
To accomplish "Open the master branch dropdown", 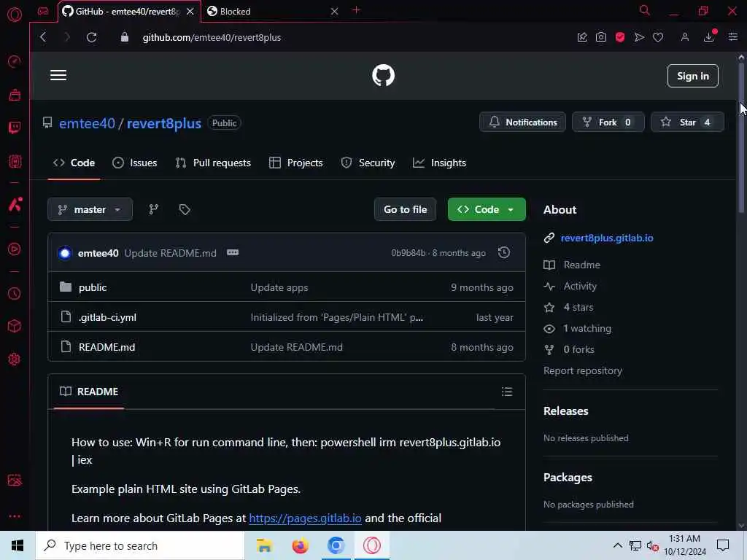I will 90,209.
